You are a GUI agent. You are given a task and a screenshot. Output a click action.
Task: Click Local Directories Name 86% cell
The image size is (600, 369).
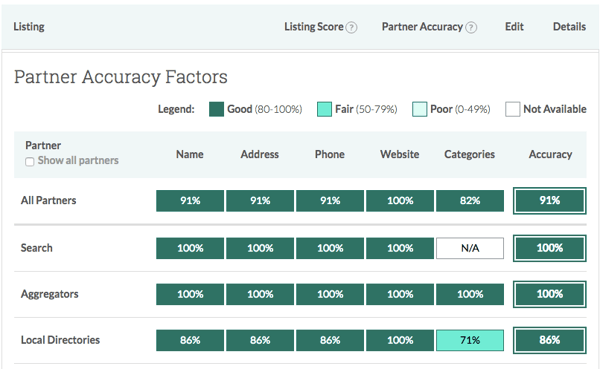pos(190,340)
